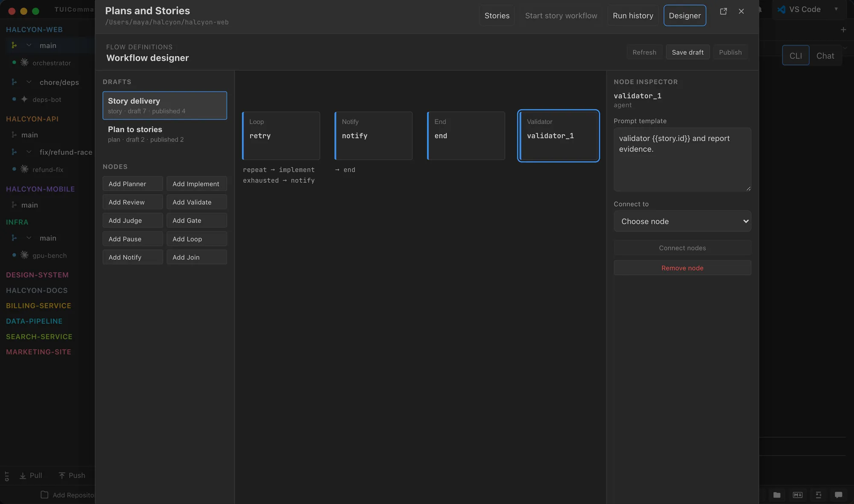The height and width of the screenshot is (504, 854).
Task: Click the asterisk icon beside refund-fix
Action: coord(24,169)
